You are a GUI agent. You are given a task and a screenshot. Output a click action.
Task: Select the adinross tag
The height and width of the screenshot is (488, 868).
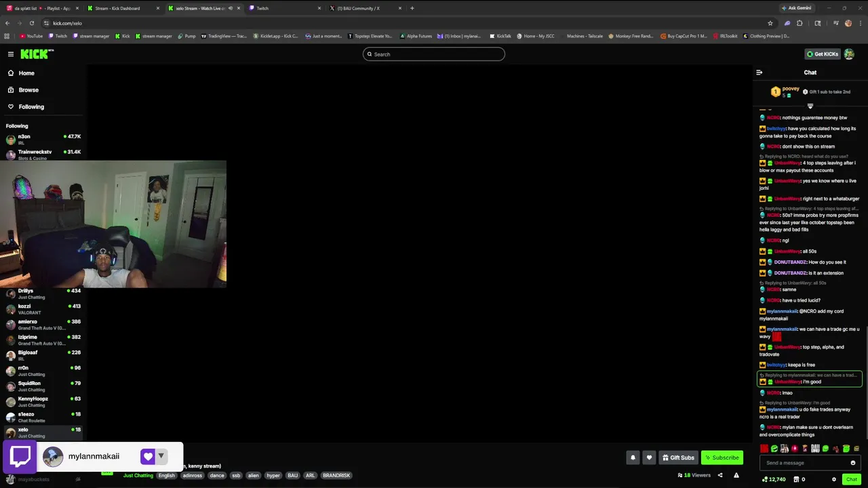193,476
